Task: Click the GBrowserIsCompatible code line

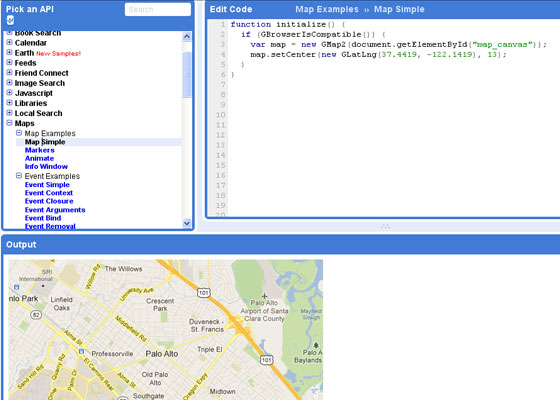Action: pos(313,34)
